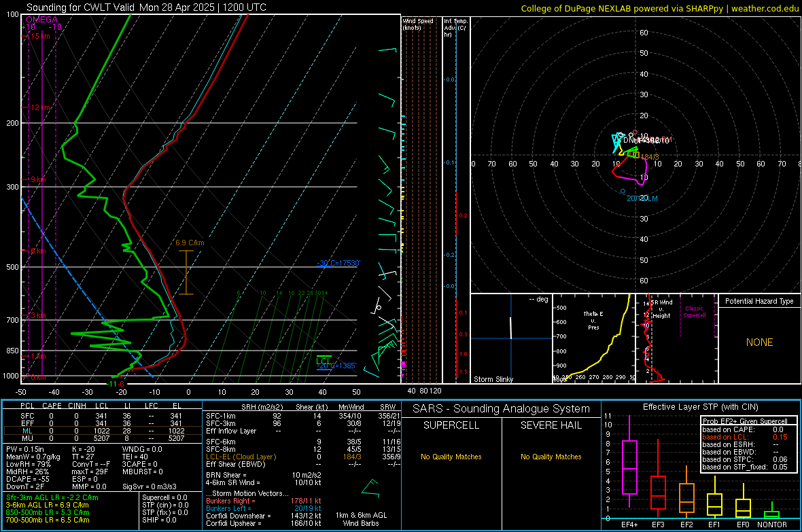This screenshot has height=532, width=802.
Task: Click 'No Quality Matches' under SEVERE HAIL
Action: point(551,457)
